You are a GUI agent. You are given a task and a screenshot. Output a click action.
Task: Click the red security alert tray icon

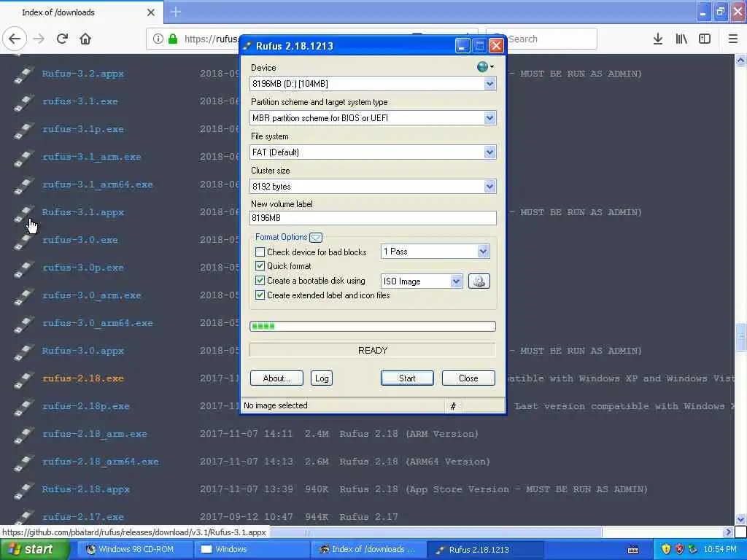click(x=679, y=550)
